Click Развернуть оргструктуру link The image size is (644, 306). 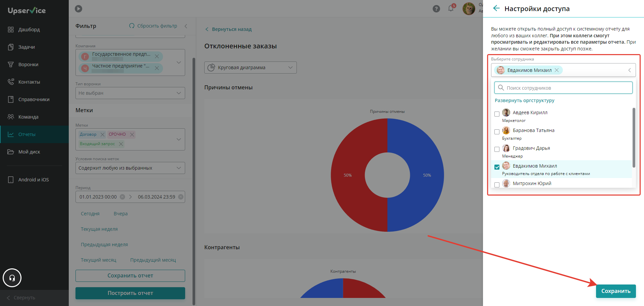point(525,100)
